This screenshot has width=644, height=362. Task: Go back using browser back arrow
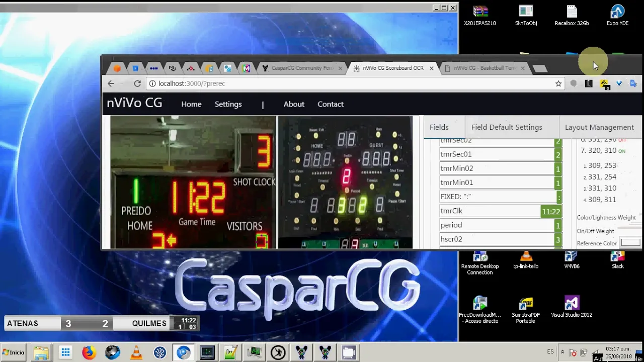click(111, 83)
